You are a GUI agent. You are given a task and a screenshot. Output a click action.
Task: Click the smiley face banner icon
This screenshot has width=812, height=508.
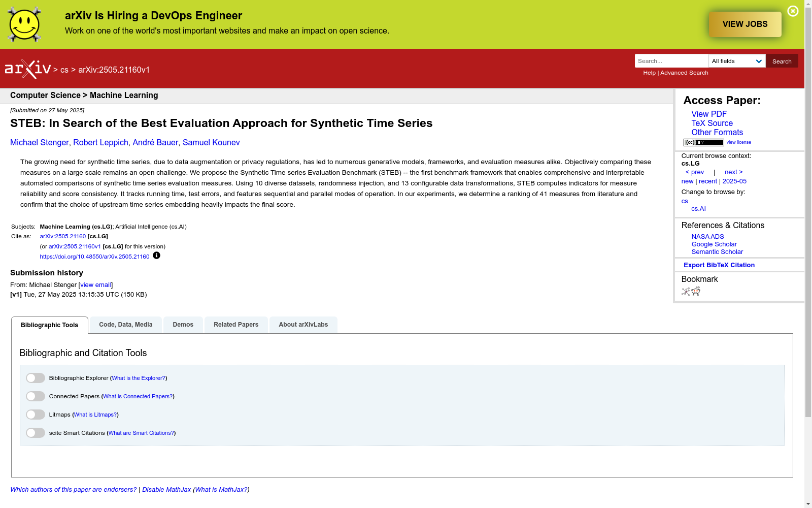(24, 24)
